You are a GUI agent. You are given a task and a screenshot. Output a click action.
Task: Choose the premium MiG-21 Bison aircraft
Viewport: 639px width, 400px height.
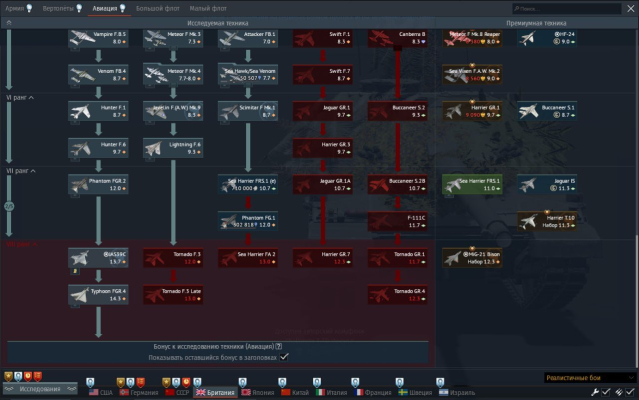click(472, 258)
